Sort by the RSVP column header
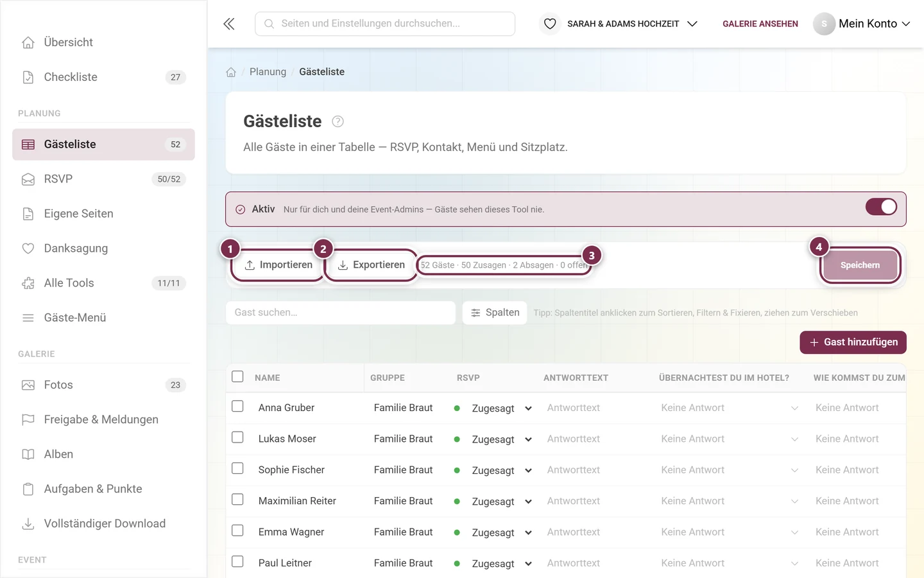924x578 pixels. (x=468, y=378)
